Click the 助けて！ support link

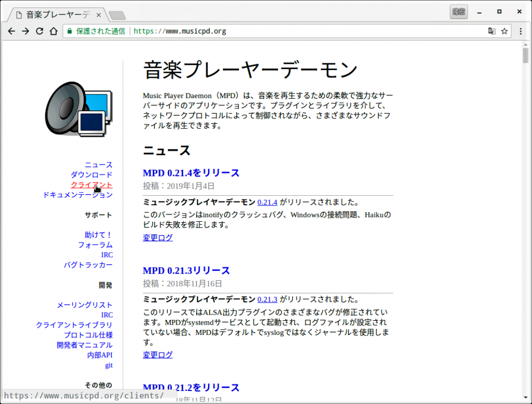point(98,235)
